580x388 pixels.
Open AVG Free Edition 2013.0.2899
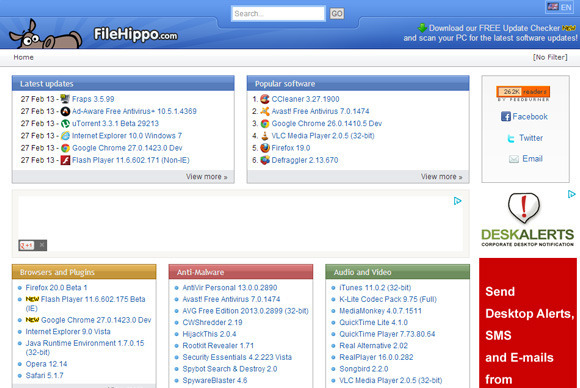(246, 311)
